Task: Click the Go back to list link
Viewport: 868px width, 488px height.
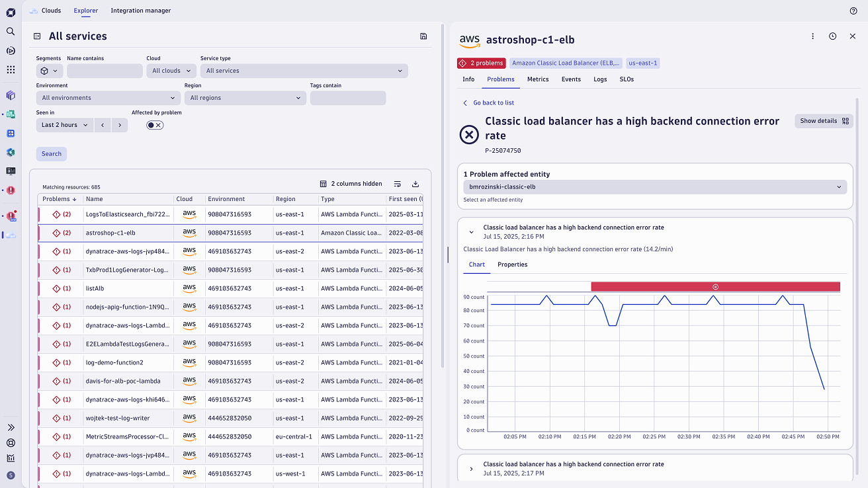Action: point(493,103)
